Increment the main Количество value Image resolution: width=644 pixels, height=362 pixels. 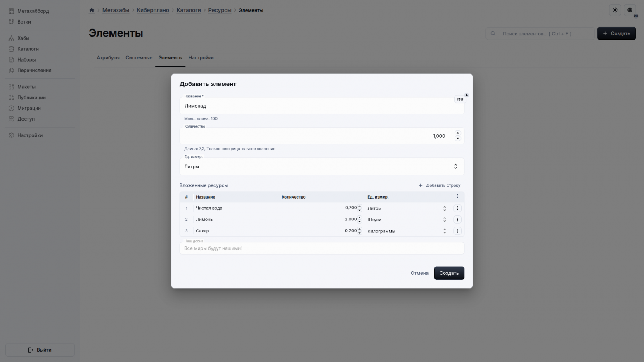(457, 133)
